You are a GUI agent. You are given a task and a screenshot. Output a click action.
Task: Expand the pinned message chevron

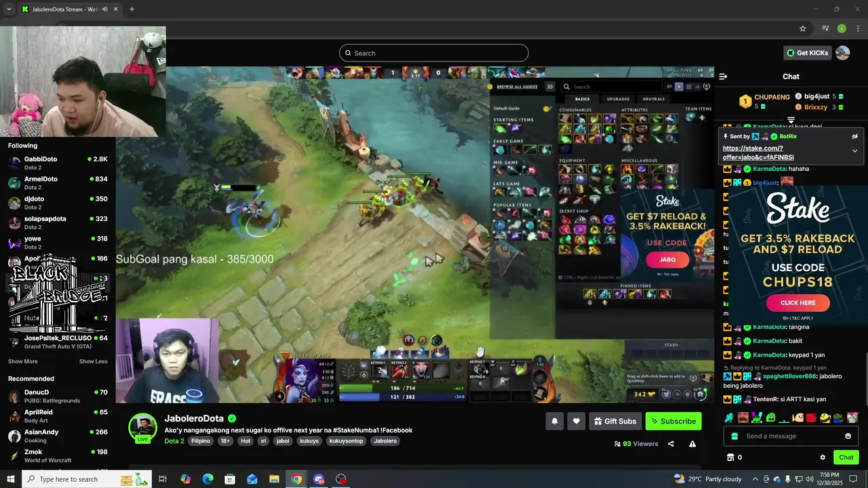(854, 150)
